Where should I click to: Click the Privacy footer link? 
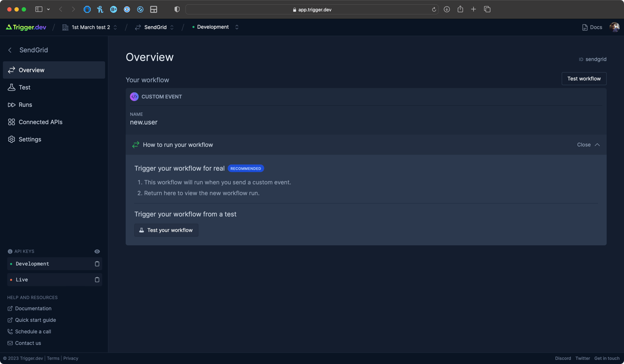click(x=71, y=358)
